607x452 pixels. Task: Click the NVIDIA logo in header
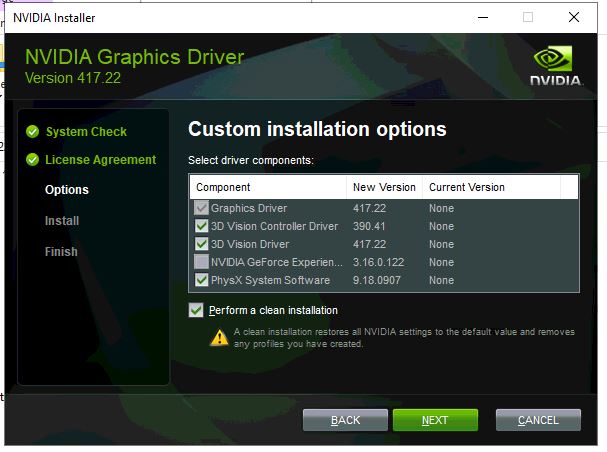pyautogui.click(x=556, y=65)
